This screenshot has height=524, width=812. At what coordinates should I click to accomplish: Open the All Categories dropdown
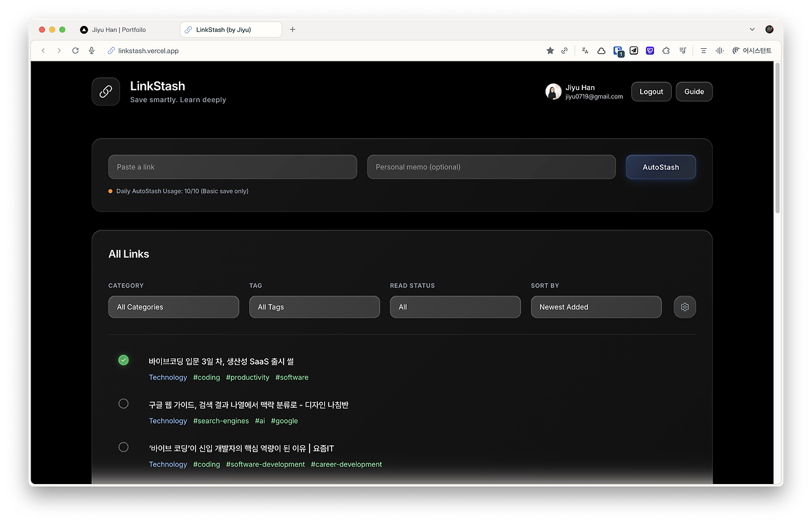[x=173, y=306]
